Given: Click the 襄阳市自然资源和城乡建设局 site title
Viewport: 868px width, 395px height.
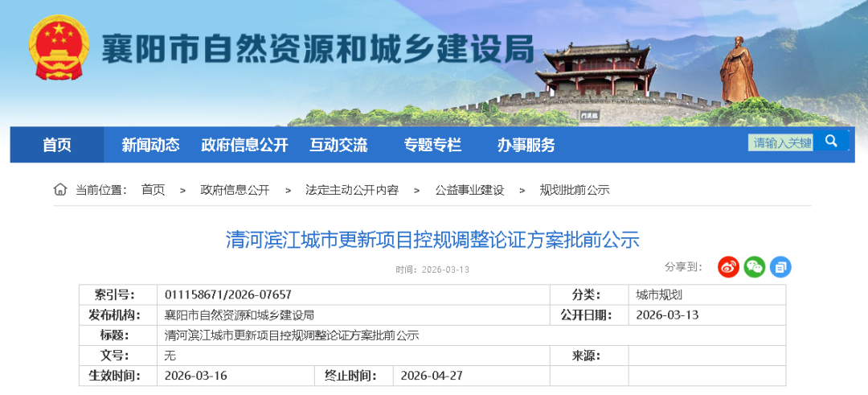Looking at the screenshot, I should (317, 50).
